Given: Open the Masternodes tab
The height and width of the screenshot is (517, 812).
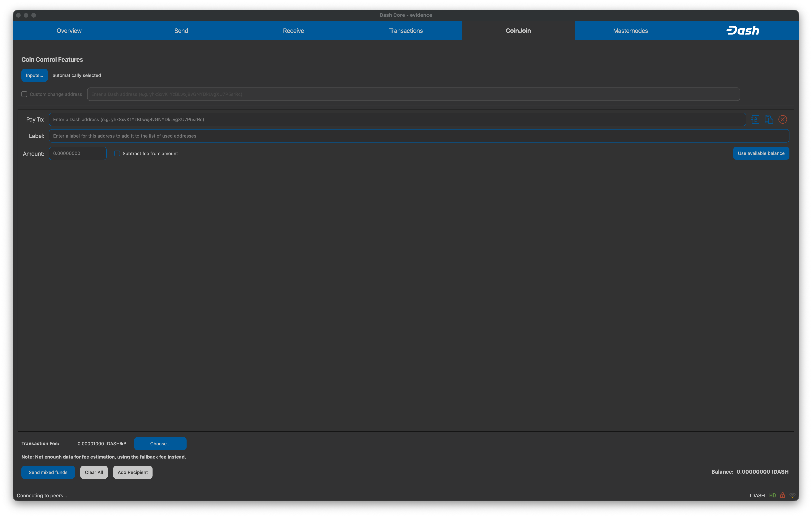Looking at the screenshot, I should pyautogui.click(x=630, y=30).
